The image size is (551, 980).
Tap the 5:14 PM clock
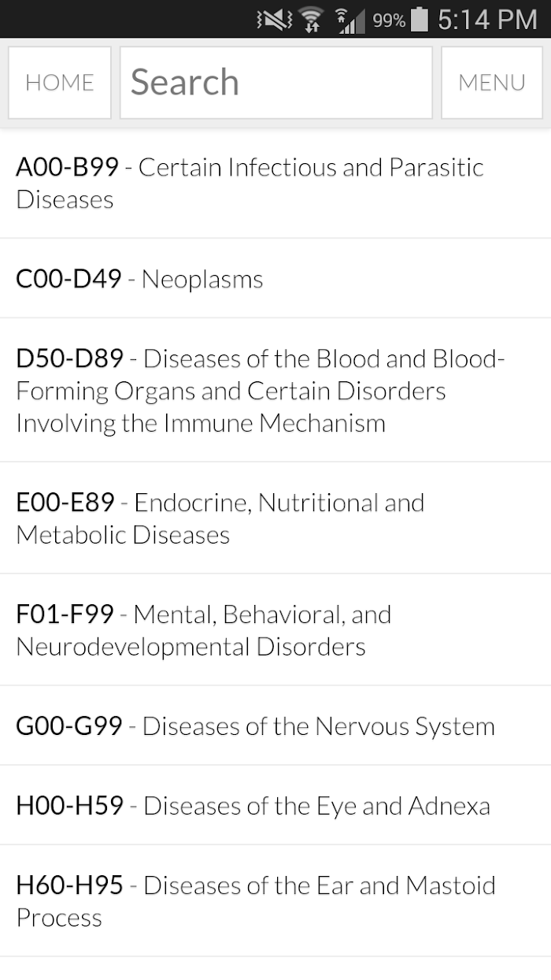(487, 20)
